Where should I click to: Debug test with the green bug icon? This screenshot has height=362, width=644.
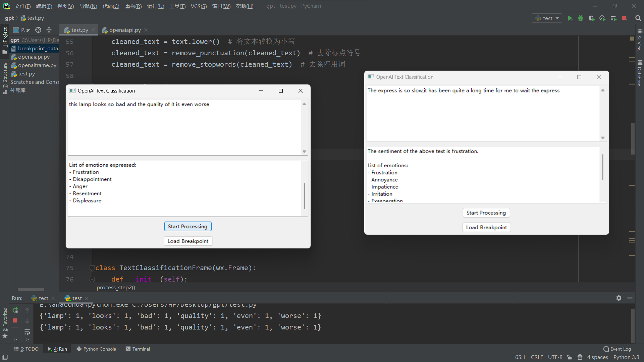pos(581,18)
